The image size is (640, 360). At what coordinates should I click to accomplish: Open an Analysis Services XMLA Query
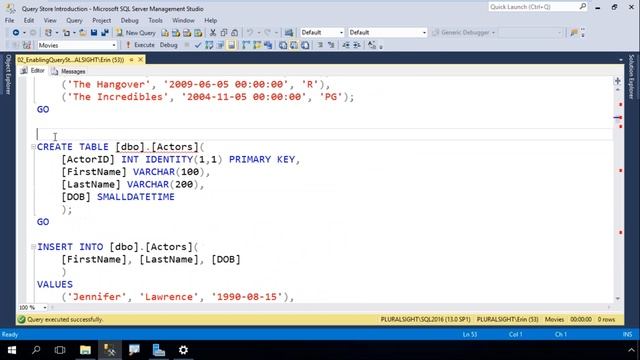[x=198, y=33]
